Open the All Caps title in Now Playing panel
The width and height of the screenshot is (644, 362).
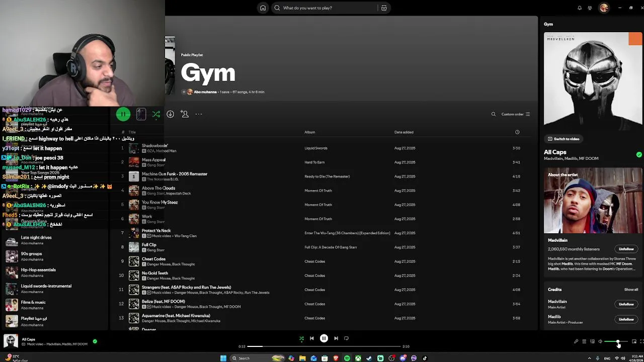[555, 152]
